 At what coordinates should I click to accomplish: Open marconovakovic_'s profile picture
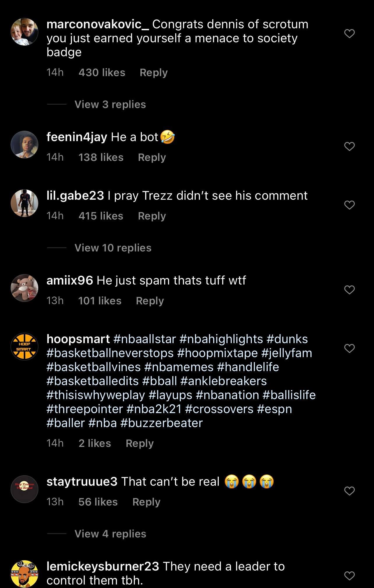[x=24, y=32]
